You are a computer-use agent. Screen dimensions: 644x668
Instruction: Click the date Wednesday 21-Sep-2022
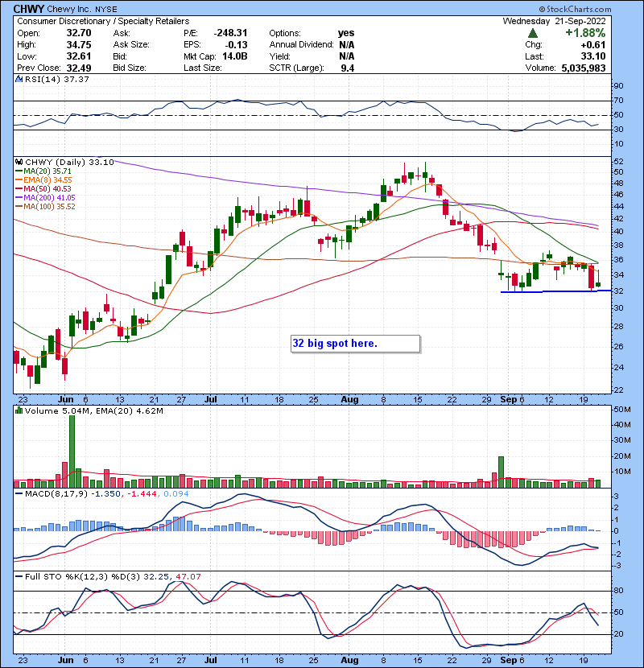(554, 21)
